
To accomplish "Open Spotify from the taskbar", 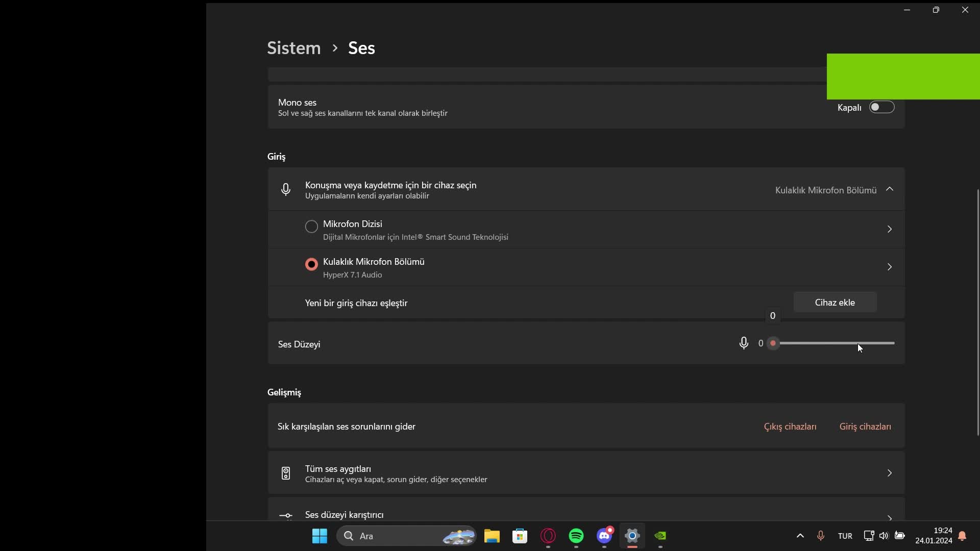I will click(576, 536).
